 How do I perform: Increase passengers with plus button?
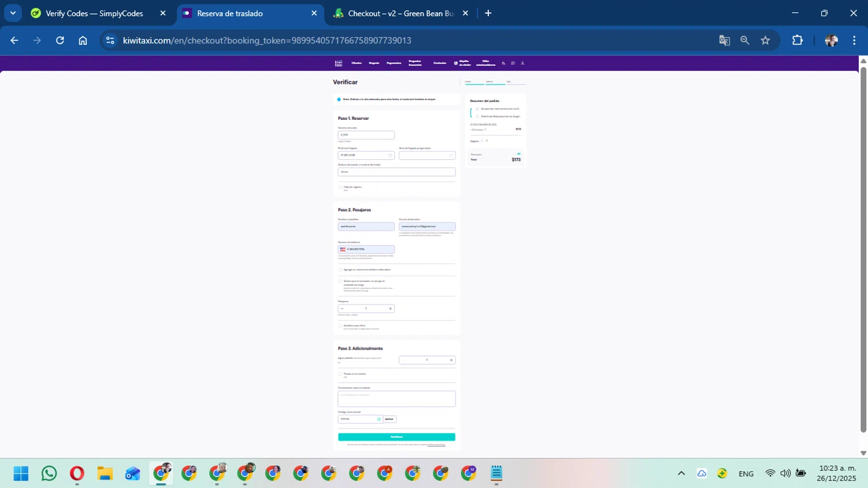391,309
